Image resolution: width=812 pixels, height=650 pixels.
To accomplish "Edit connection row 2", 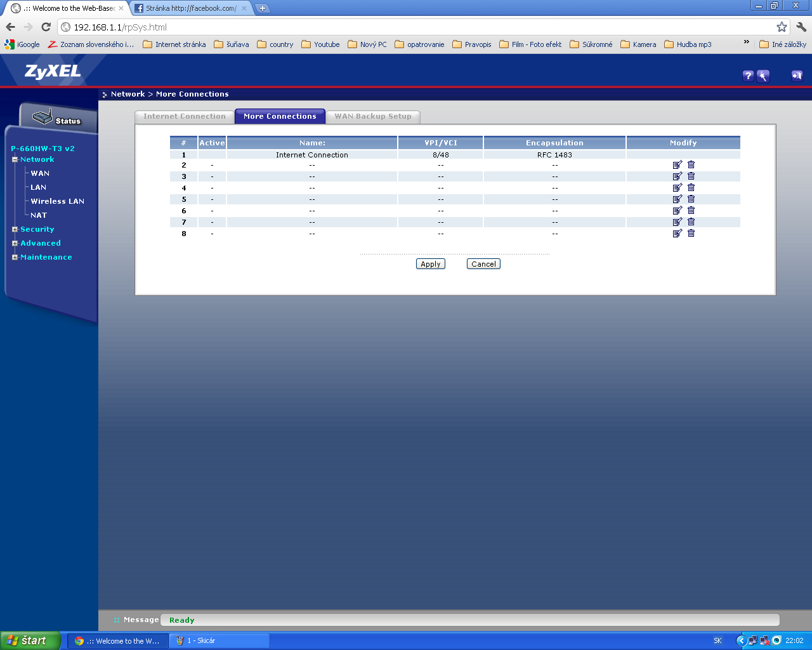I will pyautogui.click(x=678, y=165).
